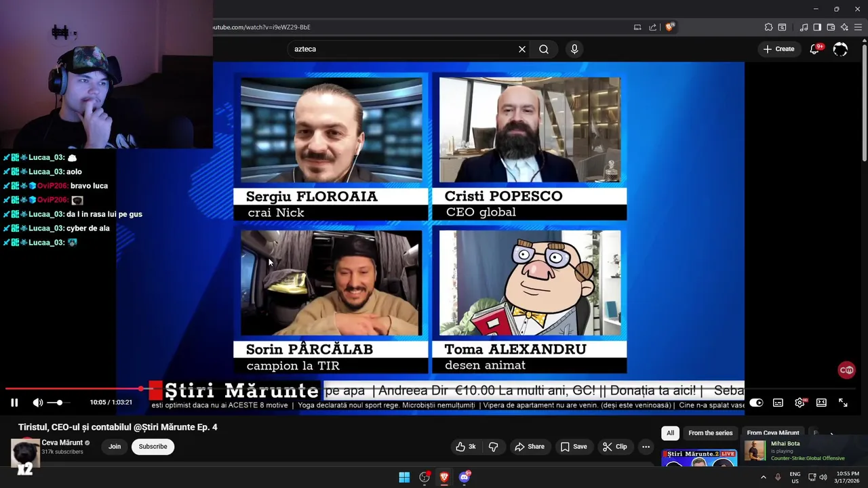The width and height of the screenshot is (868, 488).
Task: Click the red CM channel watermark on video
Action: tap(846, 370)
